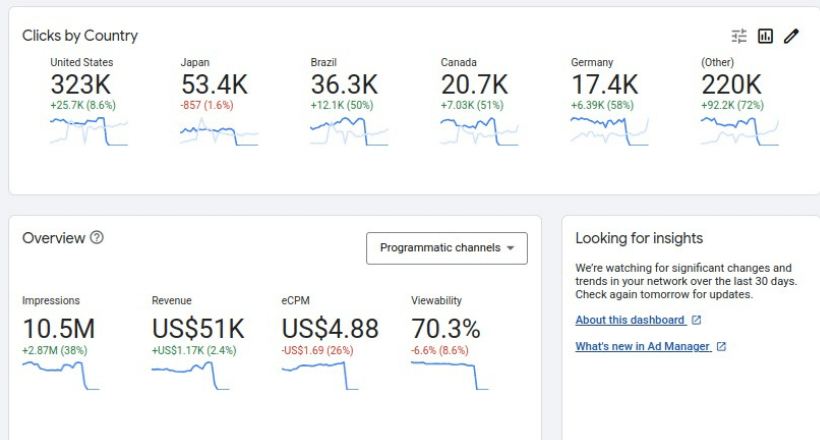The width and height of the screenshot is (820, 440).
Task: Select the Revenue US$51K metric
Action: (198, 328)
